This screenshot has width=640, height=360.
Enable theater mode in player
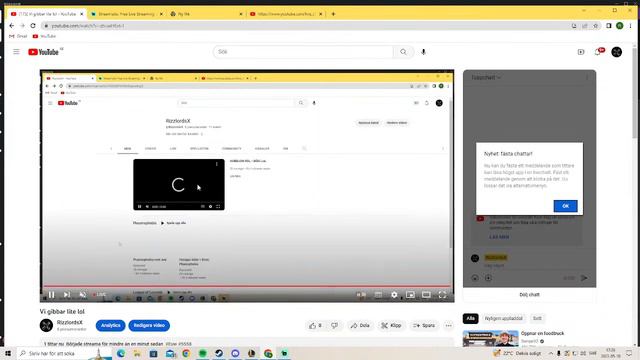point(426,294)
